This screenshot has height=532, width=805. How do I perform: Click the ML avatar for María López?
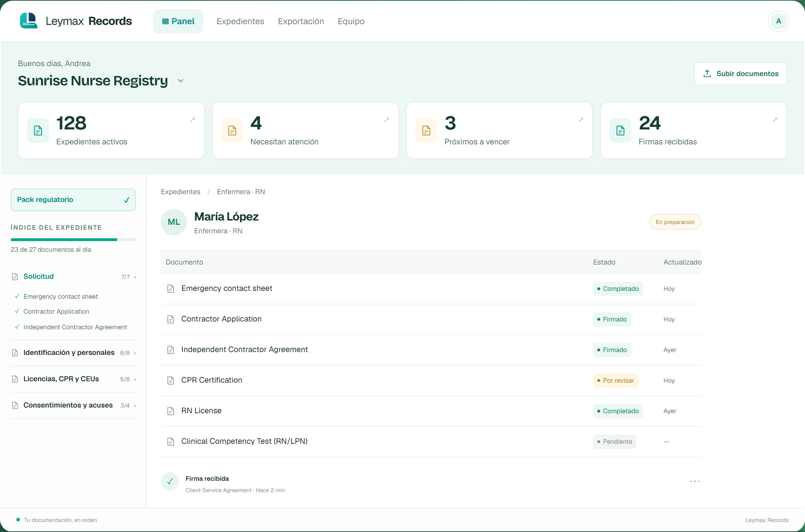pos(174,222)
